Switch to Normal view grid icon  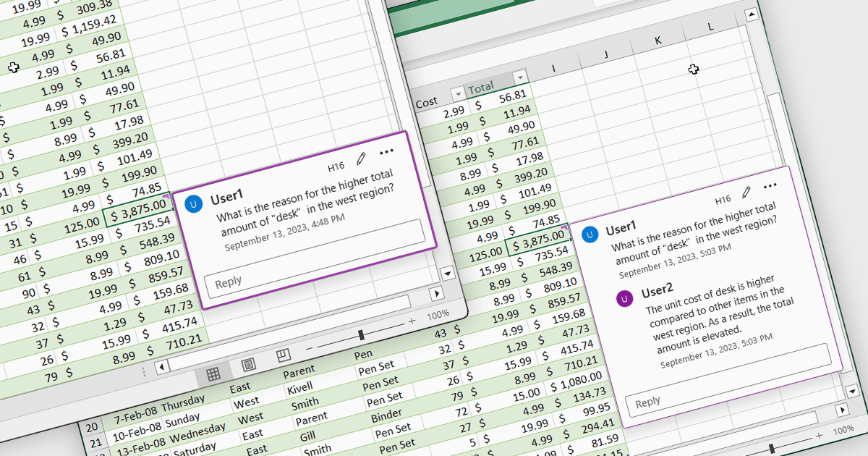[213, 373]
